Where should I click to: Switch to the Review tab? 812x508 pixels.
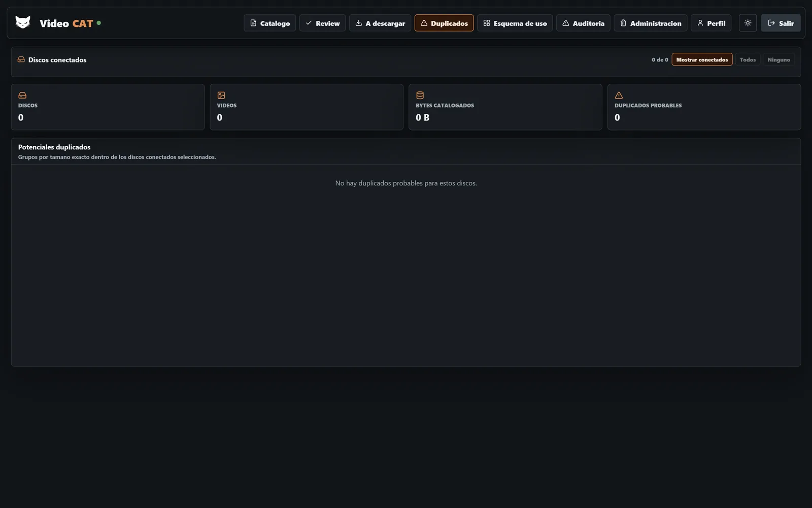tap(322, 23)
